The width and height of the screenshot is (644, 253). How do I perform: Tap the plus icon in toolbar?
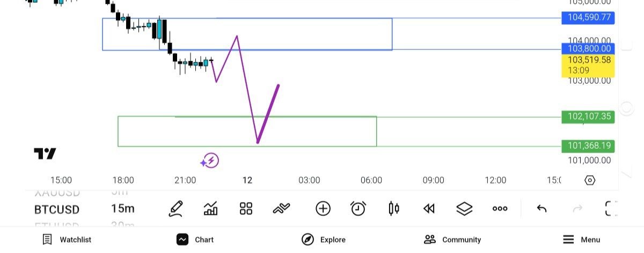[323, 208]
